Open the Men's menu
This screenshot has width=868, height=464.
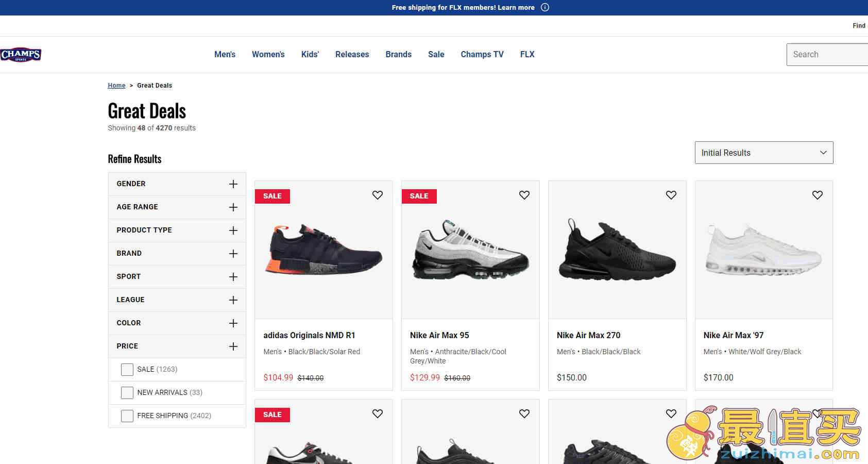coord(225,54)
